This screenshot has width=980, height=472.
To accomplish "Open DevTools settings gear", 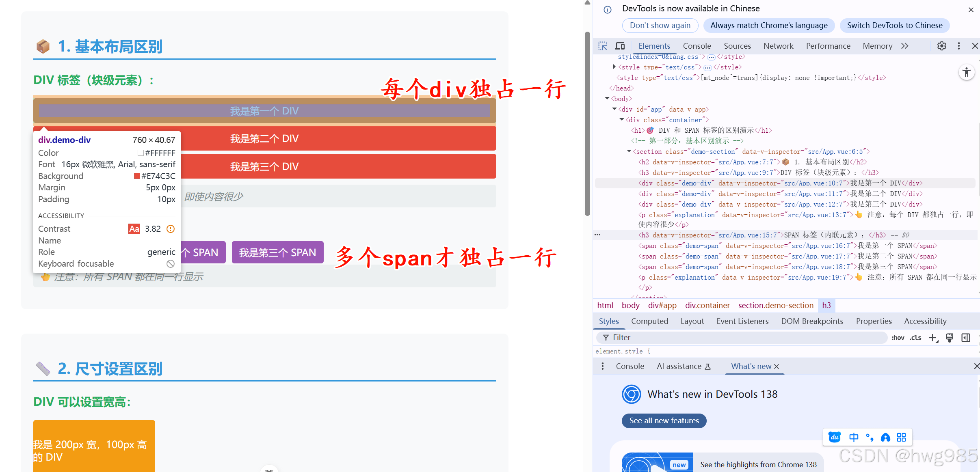I will pos(942,46).
